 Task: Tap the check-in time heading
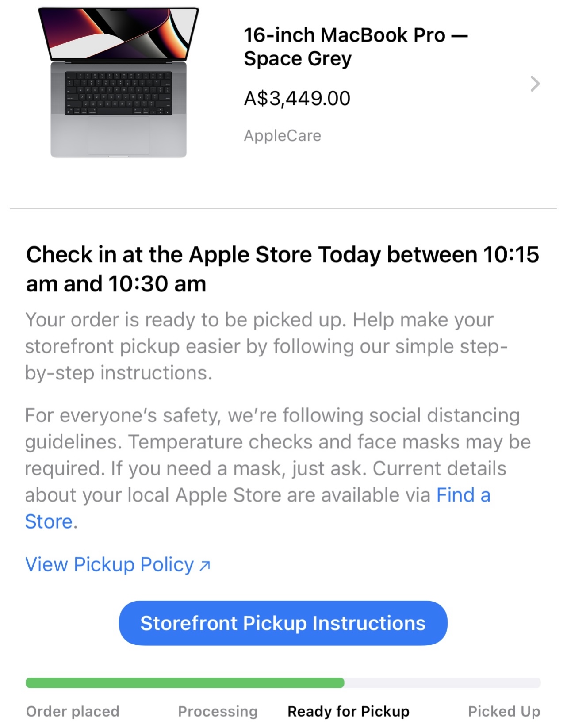click(x=283, y=269)
